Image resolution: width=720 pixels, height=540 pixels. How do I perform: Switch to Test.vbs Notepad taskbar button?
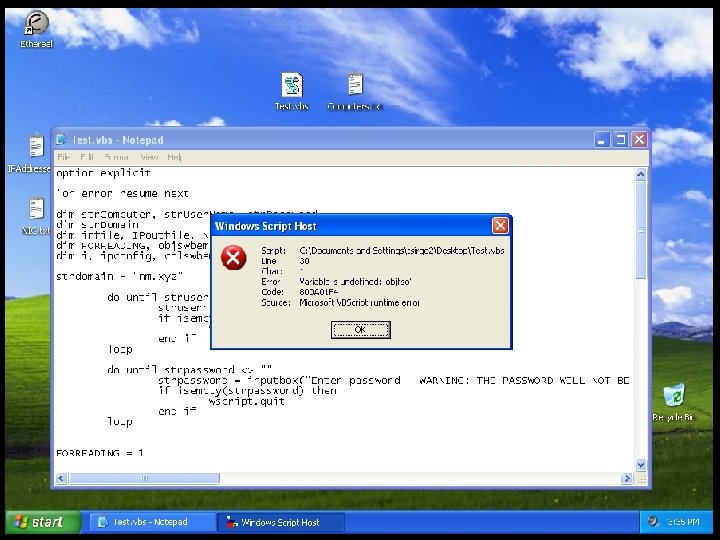point(151,522)
